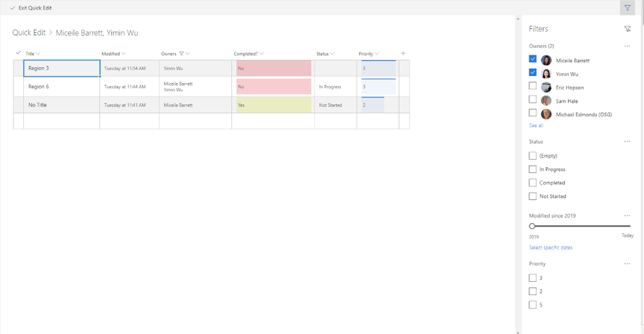Open Owners section more options ellipsis
This screenshot has height=334, width=644.
[x=627, y=46]
